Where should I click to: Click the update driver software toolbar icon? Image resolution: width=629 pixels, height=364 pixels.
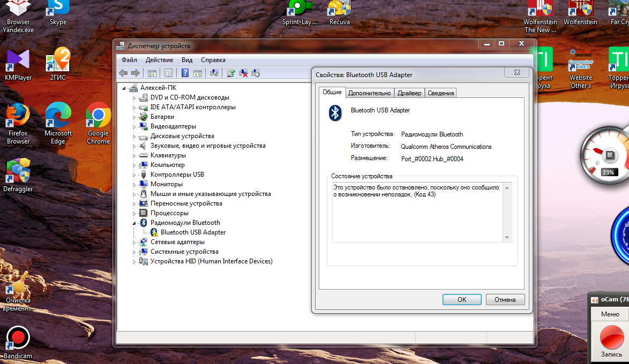coord(231,73)
